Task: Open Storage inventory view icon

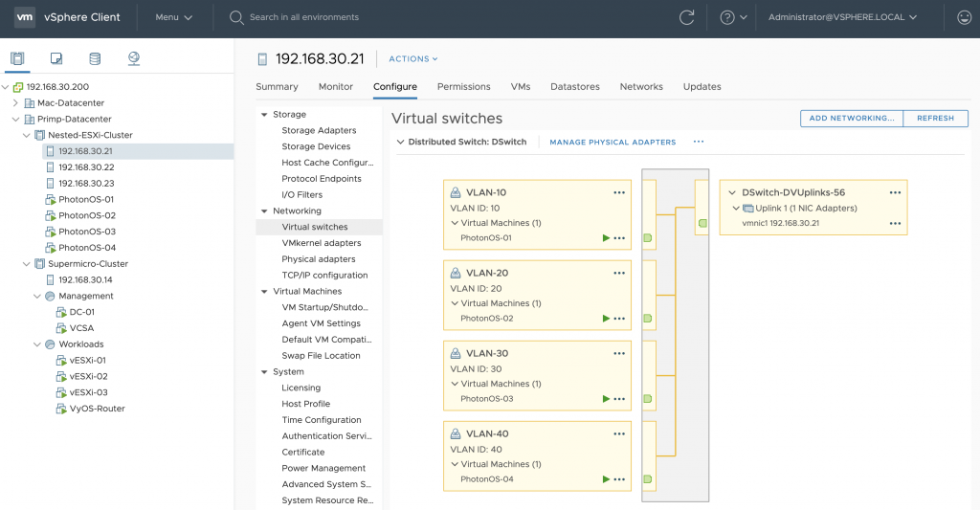Action: click(95, 58)
